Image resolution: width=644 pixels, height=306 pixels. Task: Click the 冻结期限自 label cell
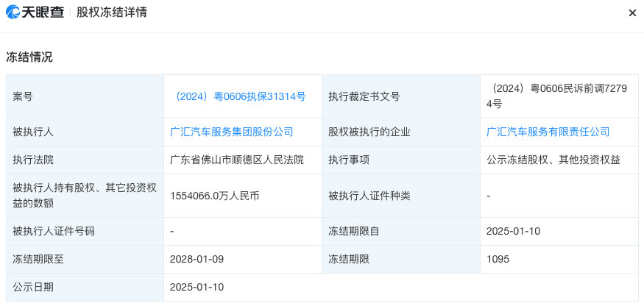pos(401,231)
